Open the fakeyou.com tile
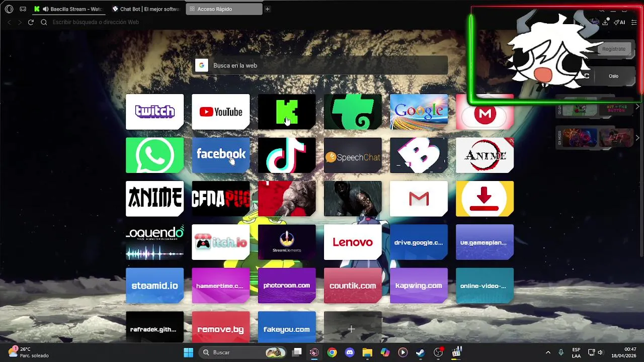644x362 pixels. pyautogui.click(x=287, y=327)
